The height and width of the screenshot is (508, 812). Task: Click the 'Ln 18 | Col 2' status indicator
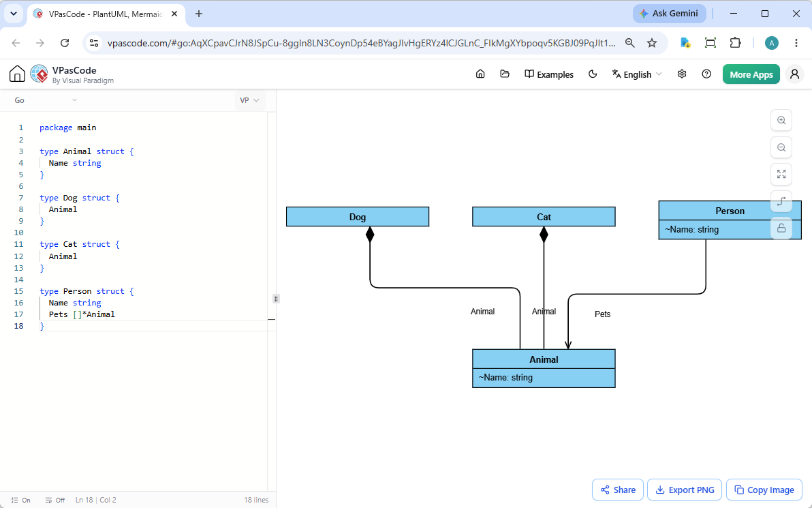(96, 500)
